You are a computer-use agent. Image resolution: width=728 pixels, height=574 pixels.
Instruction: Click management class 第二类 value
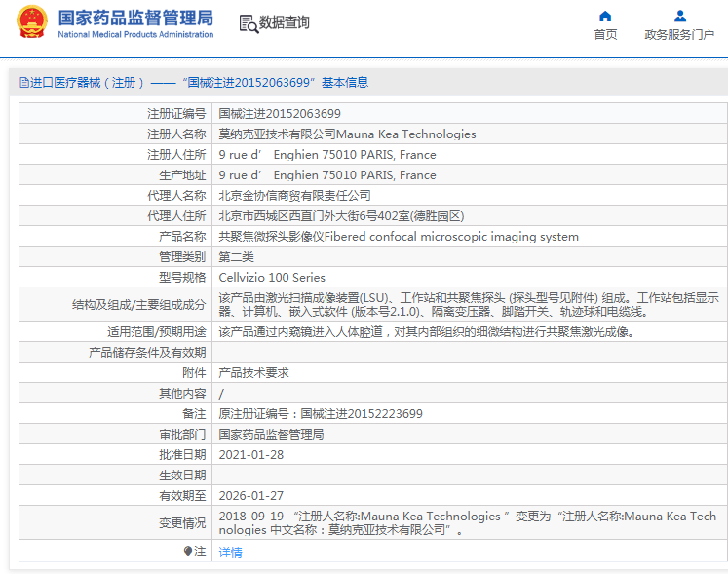point(236,257)
